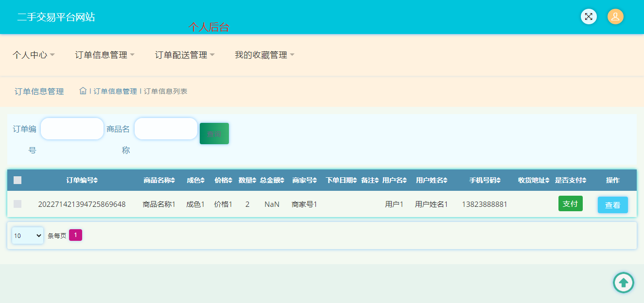Viewport: 644px width, 303px height.
Task: Click the green 支付 button
Action: click(570, 203)
